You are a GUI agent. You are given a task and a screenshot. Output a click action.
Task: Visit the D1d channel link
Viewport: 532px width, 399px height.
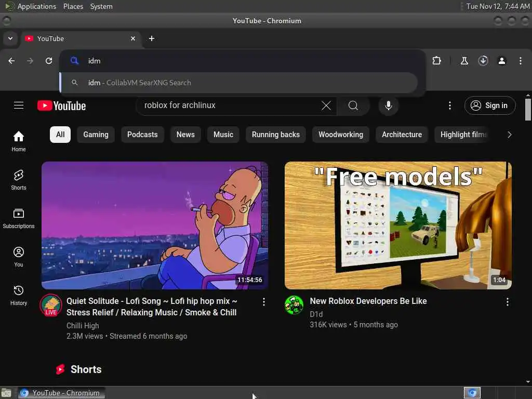316,314
